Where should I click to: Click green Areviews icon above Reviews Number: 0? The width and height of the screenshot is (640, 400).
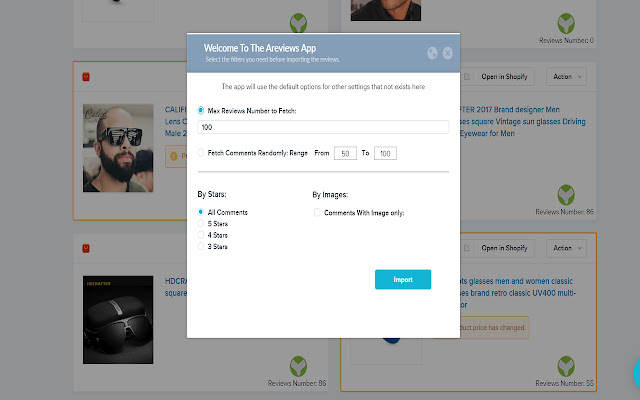(x=566, y=23)
